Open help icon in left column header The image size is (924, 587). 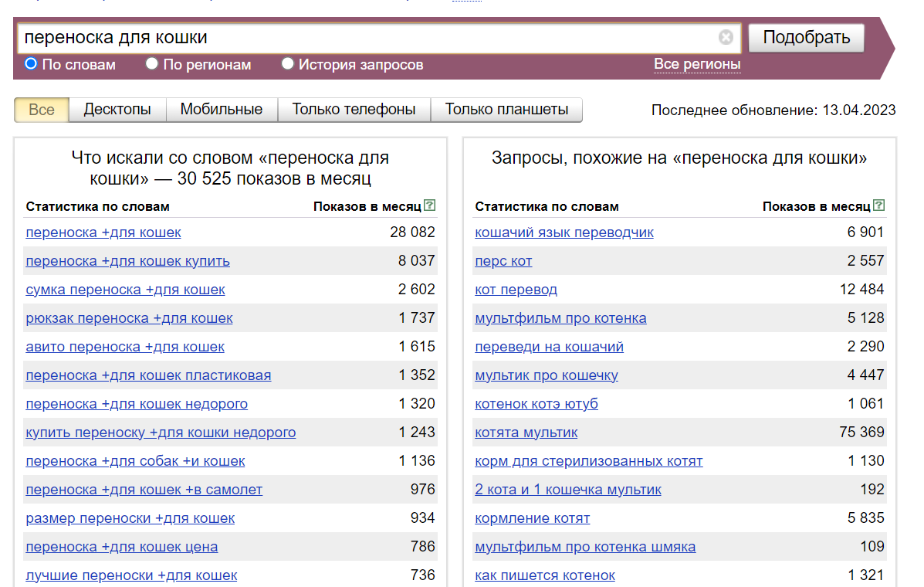430,205
